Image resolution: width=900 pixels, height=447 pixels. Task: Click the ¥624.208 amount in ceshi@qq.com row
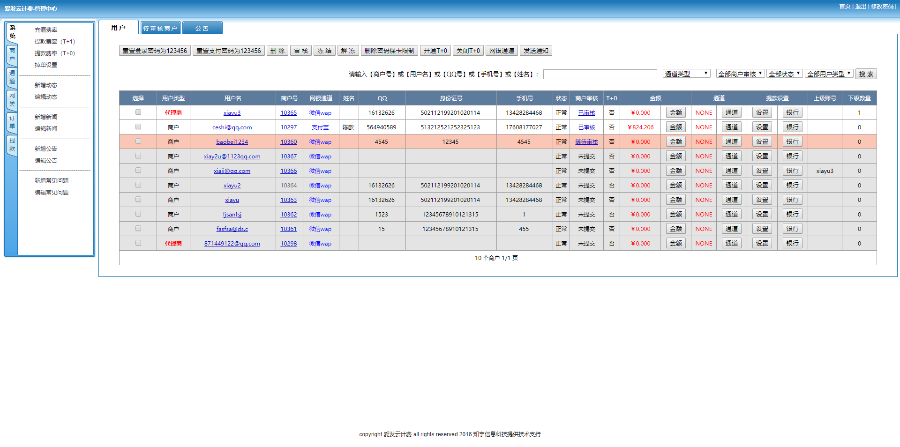coord(640,127)
